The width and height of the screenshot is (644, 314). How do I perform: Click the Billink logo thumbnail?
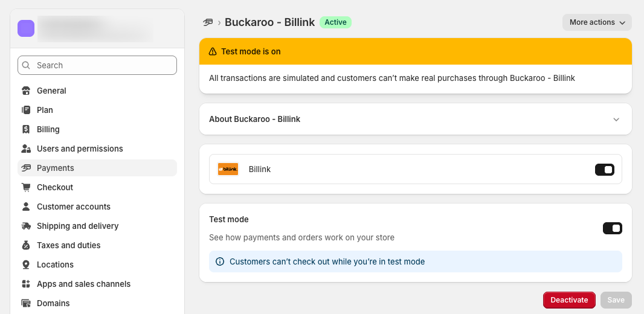point(228,169)
